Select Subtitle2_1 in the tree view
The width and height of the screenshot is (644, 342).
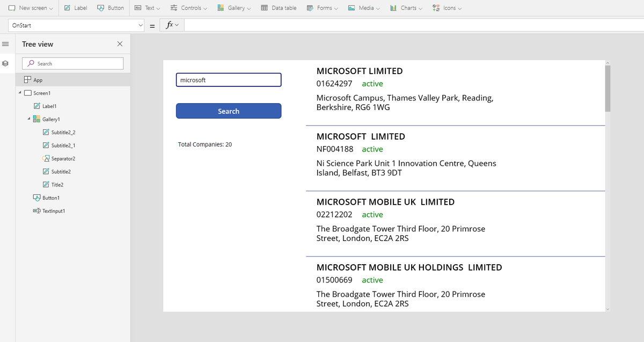63,145
